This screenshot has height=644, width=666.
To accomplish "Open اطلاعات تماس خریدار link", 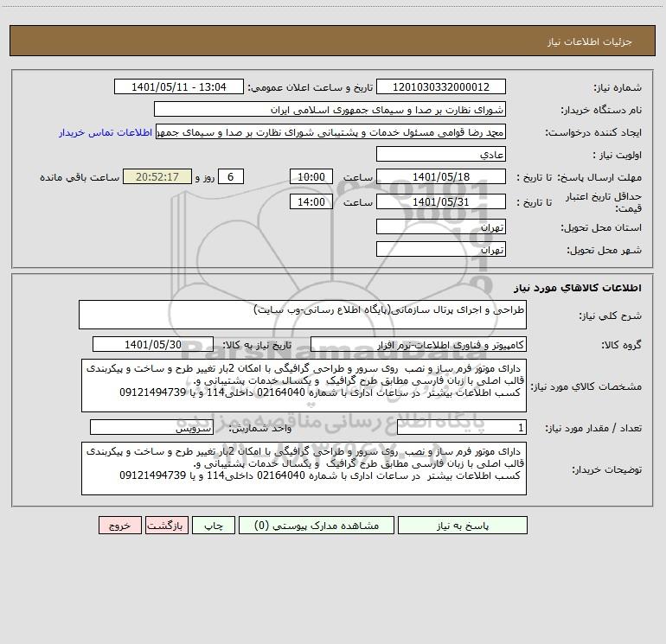I will coord(106,132).
